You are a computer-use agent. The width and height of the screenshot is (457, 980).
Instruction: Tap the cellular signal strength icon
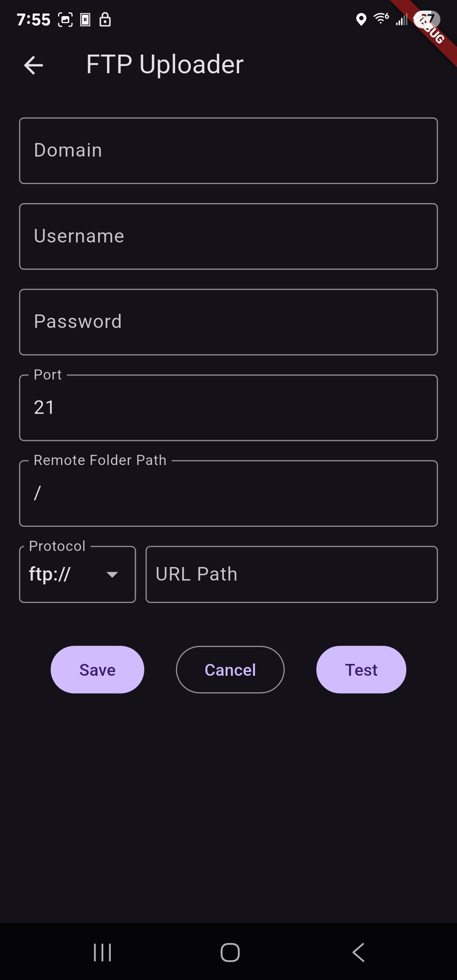click(x=402, y=19)
